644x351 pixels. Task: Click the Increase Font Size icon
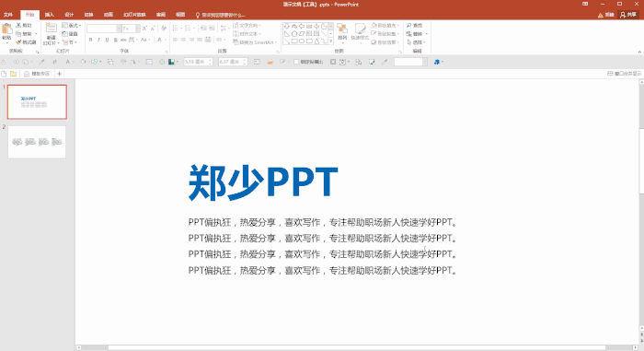[144, 29]
